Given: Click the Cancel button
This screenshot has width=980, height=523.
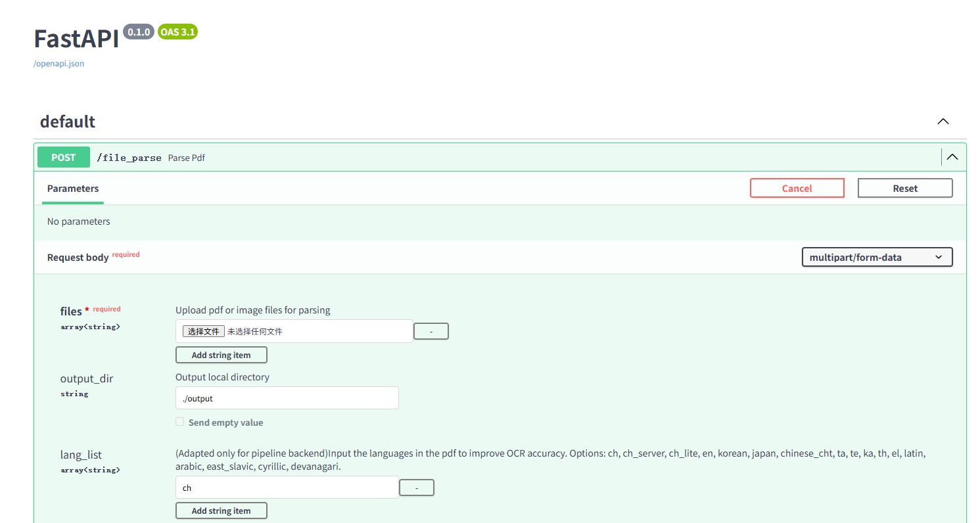Looking at the screenshot, I should (797, 189).
